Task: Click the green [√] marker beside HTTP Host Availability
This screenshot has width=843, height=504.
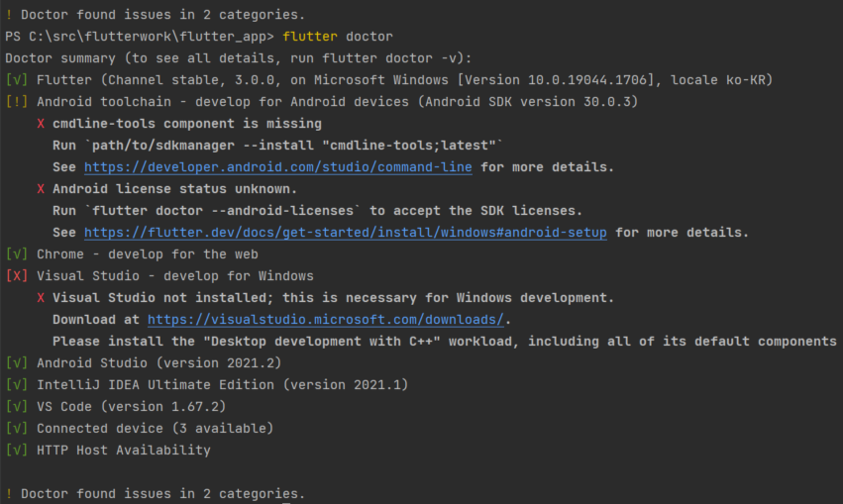Action: pyautogui.click(x=17, y=451)
